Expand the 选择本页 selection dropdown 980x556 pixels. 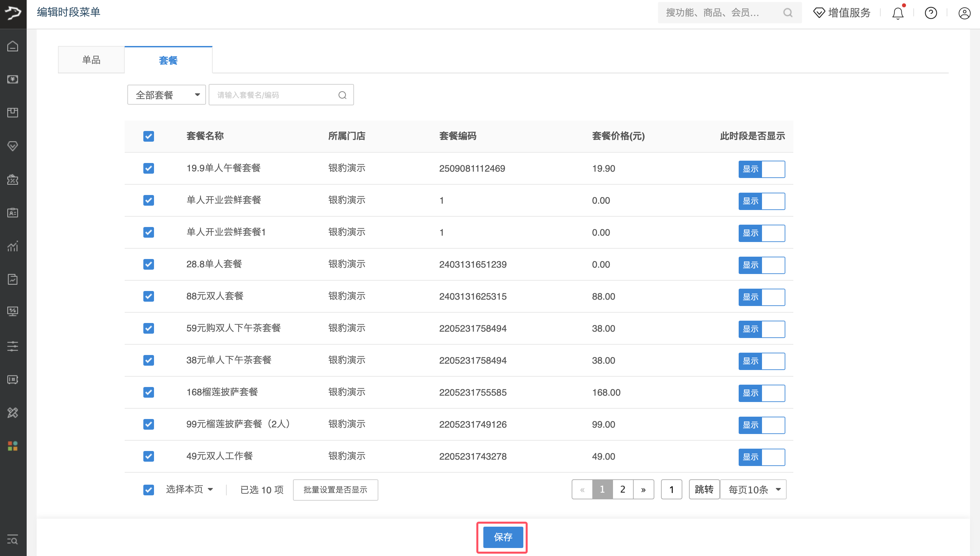[x=189, y=490]
